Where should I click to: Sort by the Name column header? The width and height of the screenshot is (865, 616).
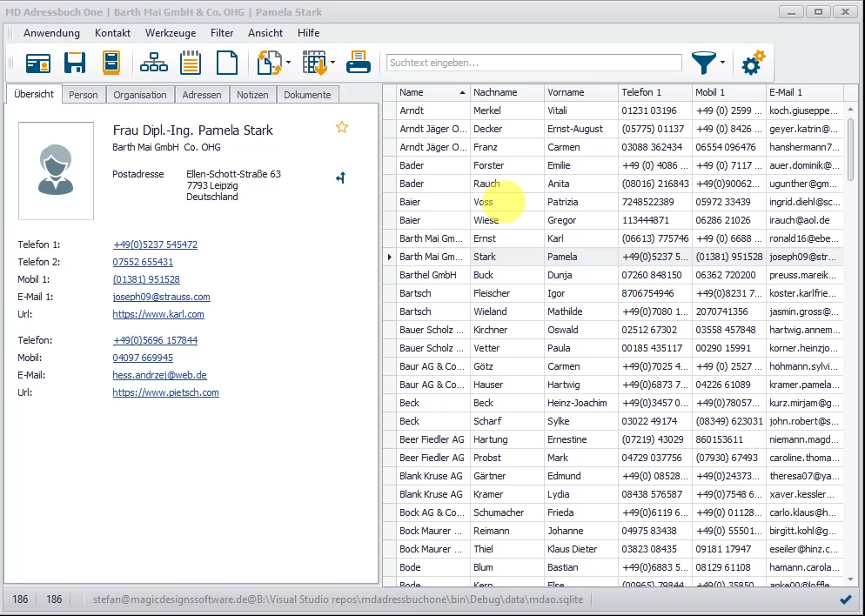(433, 92)
